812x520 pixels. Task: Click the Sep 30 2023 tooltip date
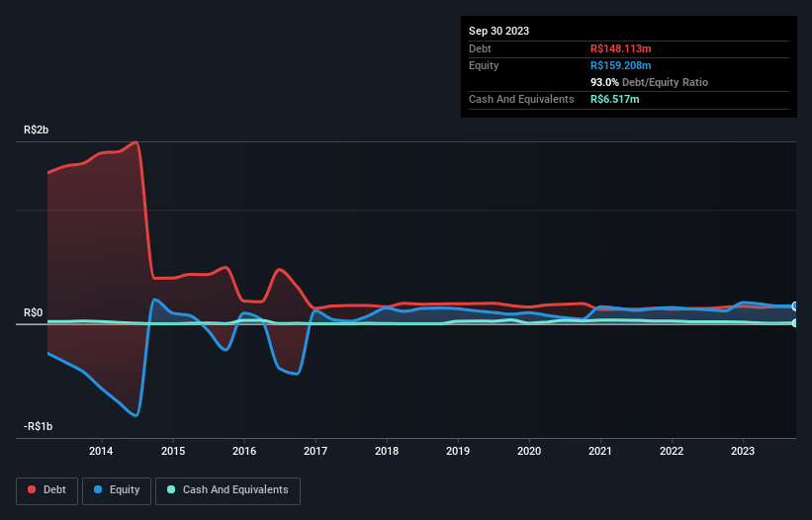(498, 31)
